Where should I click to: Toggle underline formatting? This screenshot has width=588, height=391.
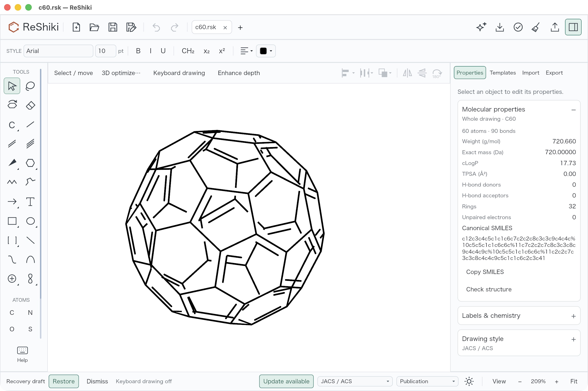(x=163, y=51)
